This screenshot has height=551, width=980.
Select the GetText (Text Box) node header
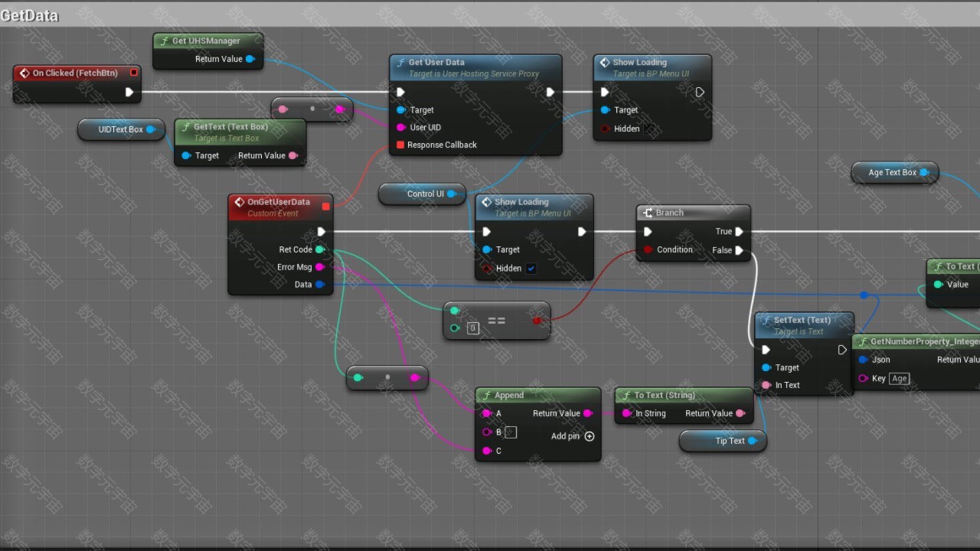coord(240,132)
